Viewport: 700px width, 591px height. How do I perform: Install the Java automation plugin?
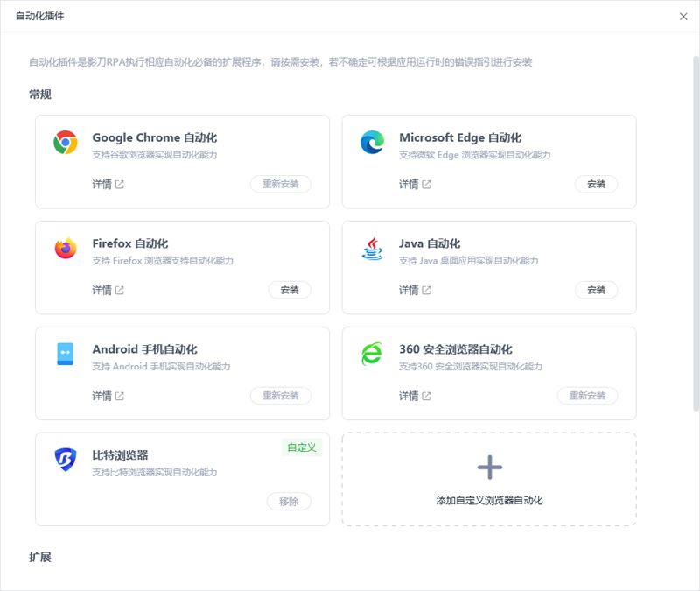click(596, 290)
